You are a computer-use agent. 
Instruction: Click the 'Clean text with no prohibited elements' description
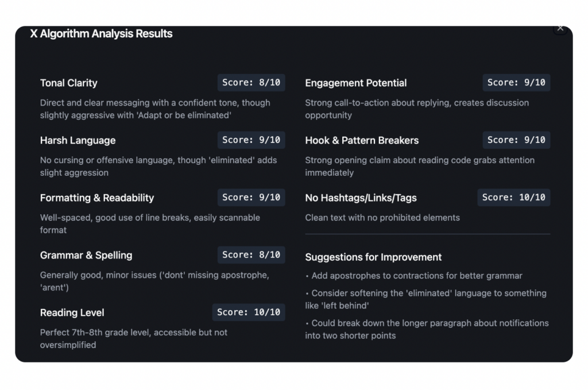coord(382,218)
